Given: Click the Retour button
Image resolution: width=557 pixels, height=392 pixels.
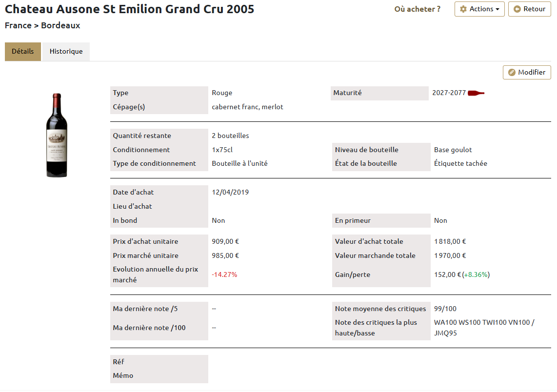Looking at the screenshot, I should pos(529,9).
